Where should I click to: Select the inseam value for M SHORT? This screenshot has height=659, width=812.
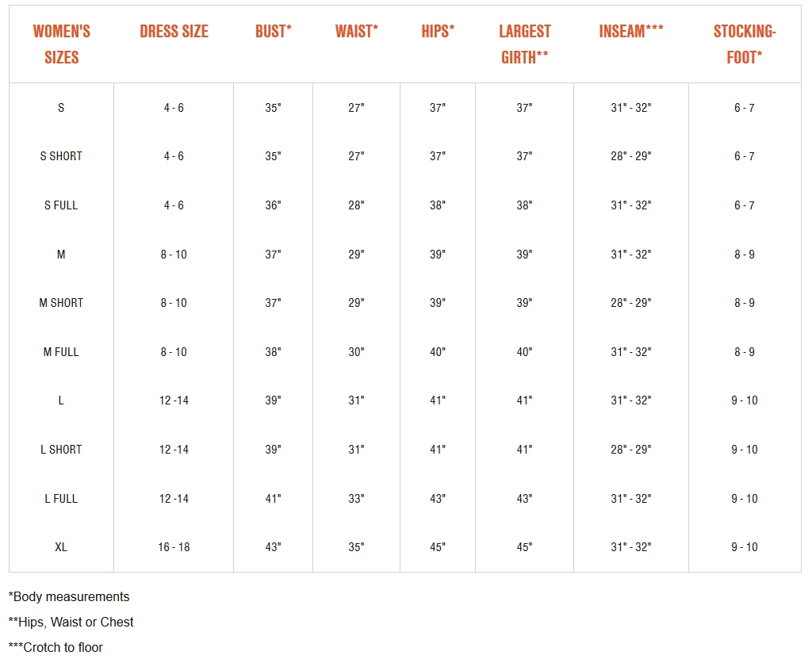[x=631, y=303]
